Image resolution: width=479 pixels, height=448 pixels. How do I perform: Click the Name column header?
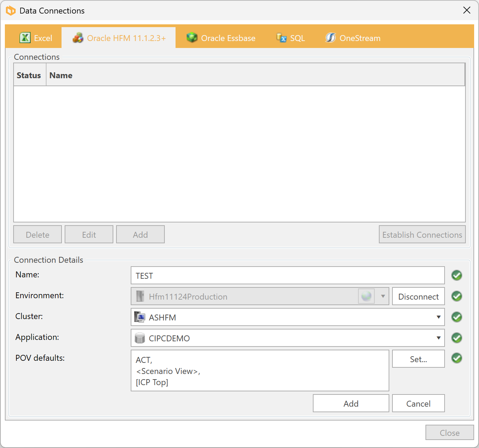tap(255, 75)
